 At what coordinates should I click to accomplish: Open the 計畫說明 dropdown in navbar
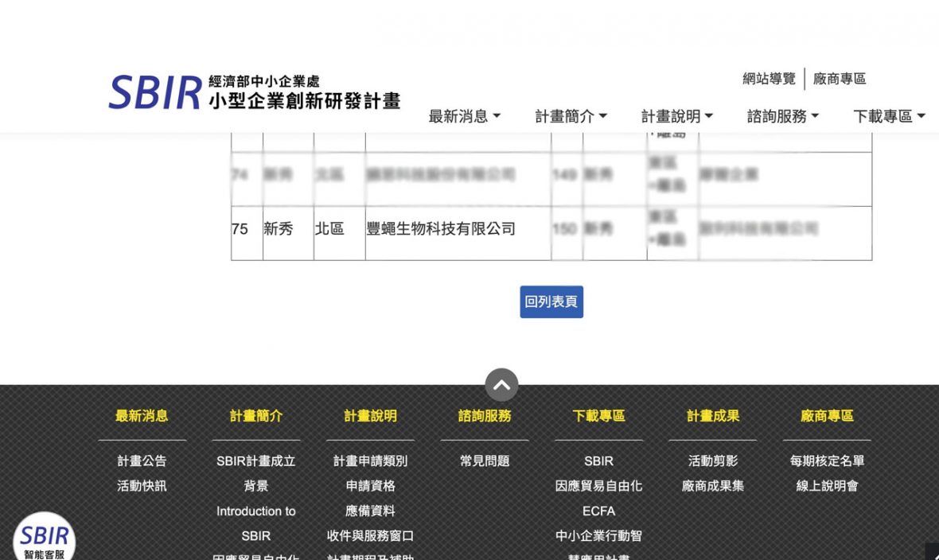pos(677,116)
